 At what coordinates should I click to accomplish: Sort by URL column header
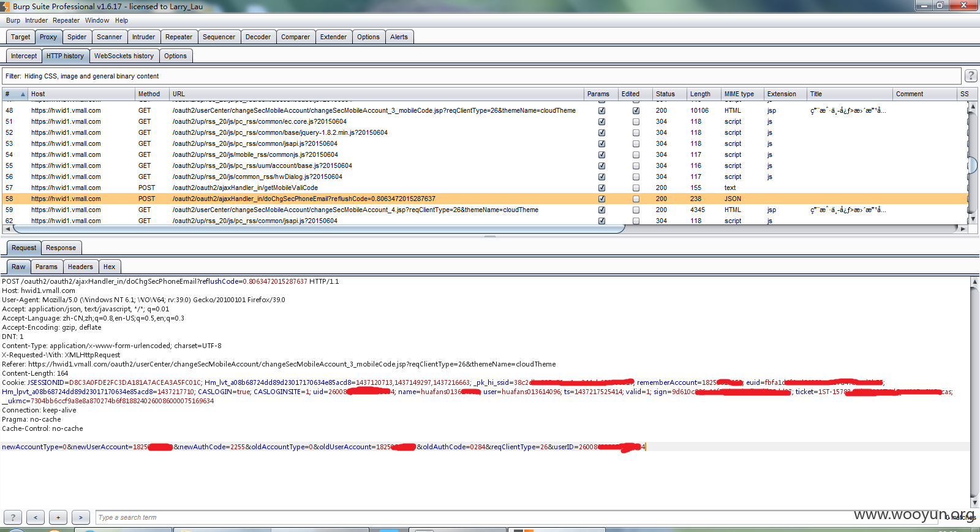(377, 94)
